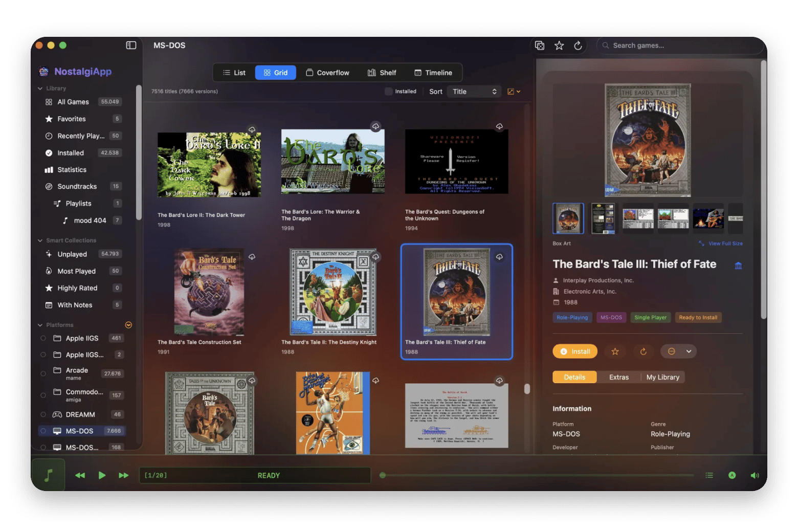Image resolution: width=798 pixels, height=532 pixels.
Task: Open the more actions dropdown beside Install
Action: pos(679,351)
